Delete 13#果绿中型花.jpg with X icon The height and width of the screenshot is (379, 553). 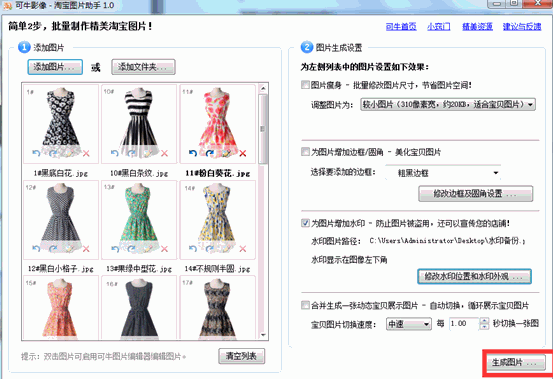pyautogui.click(x=164, y=249)
